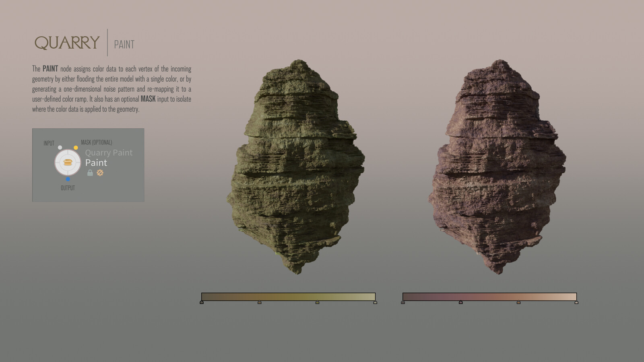Click the bold word MASK in the description
This screenshot has height=362, width=644.
pyautogui.click(x=148, y=99)
